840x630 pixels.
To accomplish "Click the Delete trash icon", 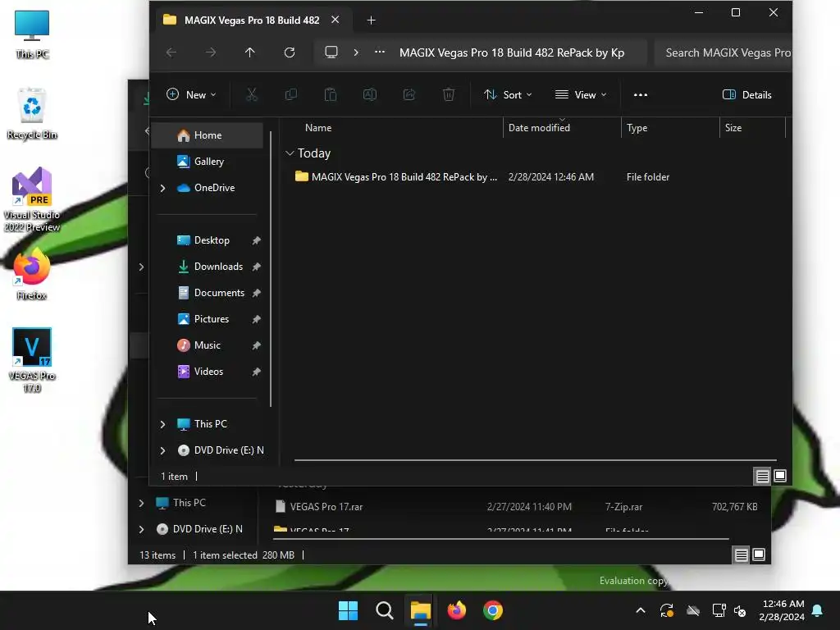I will [x=449, y=95].
